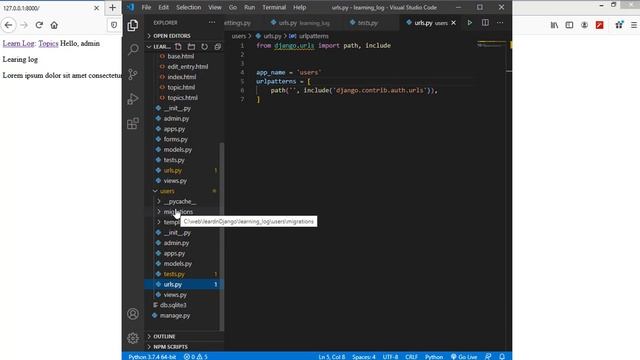
Task: Open new tab in Firefox window
Action: click(x=112, y=7)
